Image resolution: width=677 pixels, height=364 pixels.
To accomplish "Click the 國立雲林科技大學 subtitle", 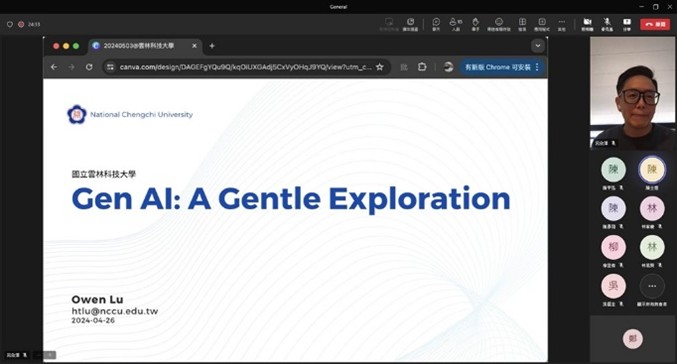I will (104, 174).
